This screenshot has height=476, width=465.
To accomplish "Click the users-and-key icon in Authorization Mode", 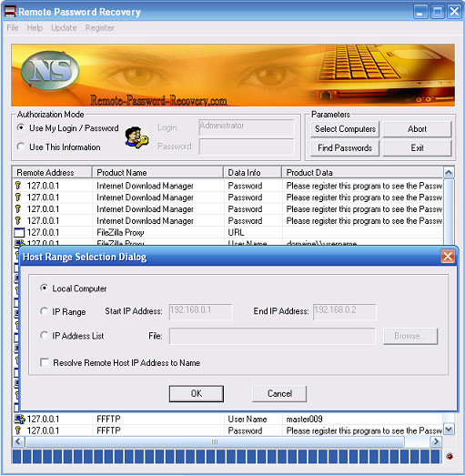I will 136,137.
